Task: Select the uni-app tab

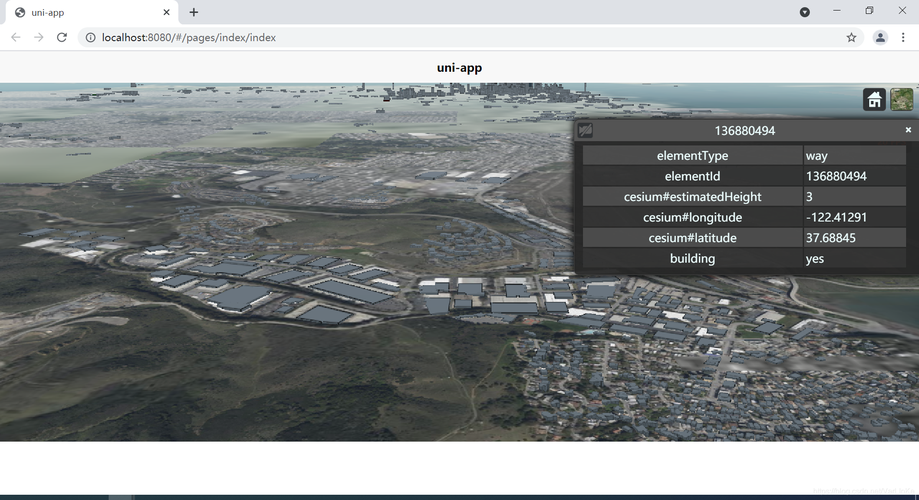Action: [91, 12]
